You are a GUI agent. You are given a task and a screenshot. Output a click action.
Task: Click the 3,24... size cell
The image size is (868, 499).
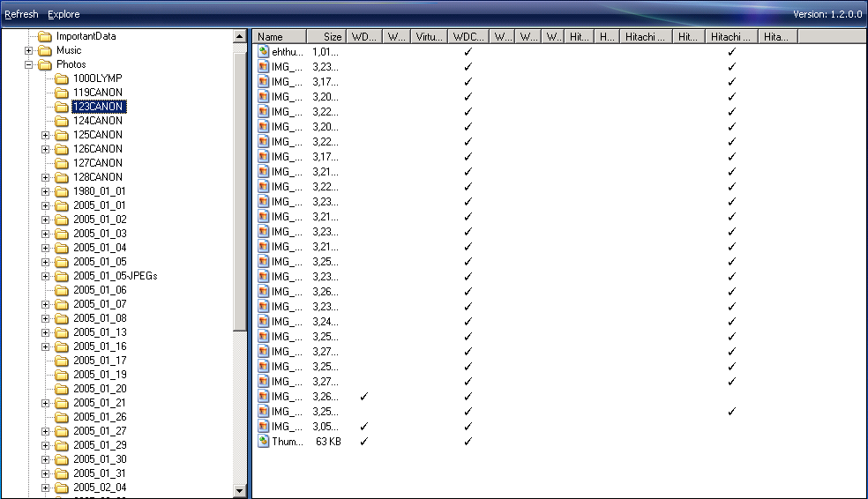(x=325, y=322)
